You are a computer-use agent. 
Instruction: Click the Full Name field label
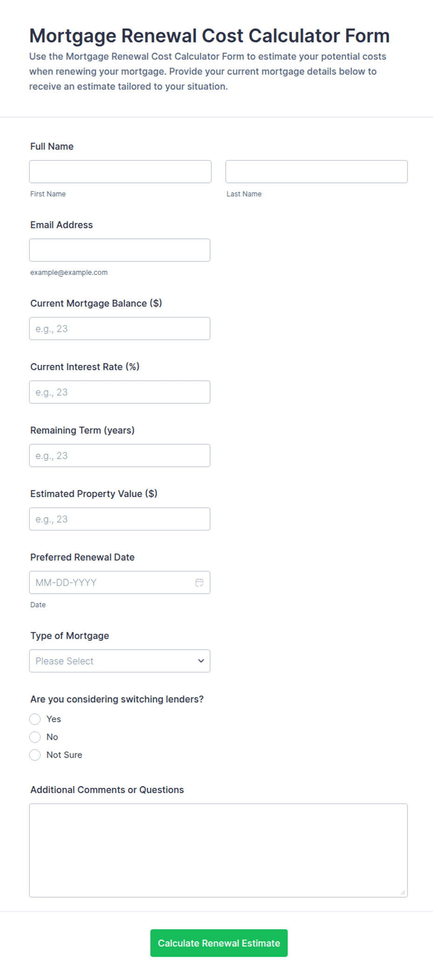point(52,146)
